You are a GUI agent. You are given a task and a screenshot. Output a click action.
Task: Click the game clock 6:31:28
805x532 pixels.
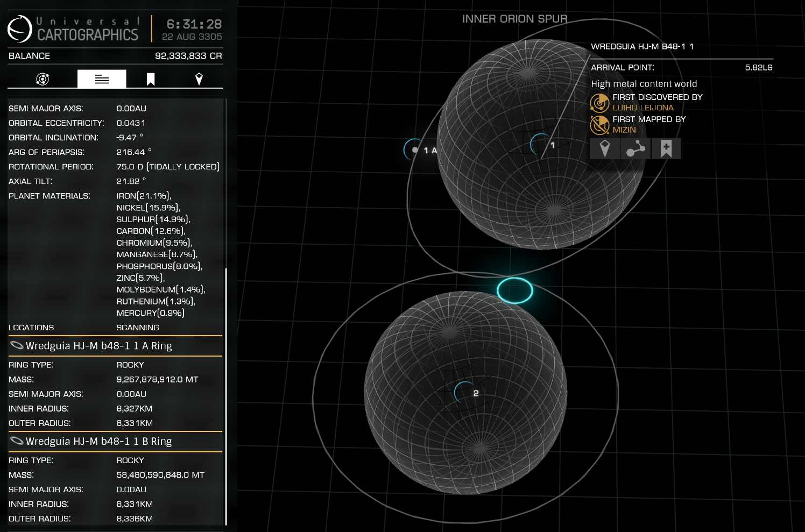[x=194, y=24]
